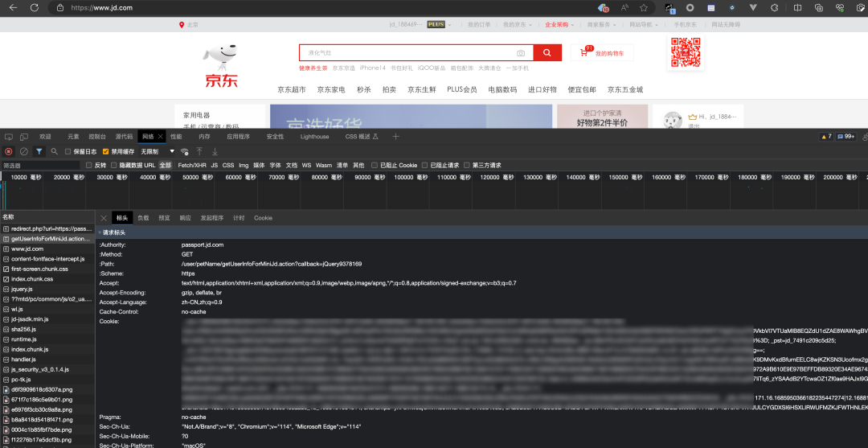The height and width of the screenshot is (448, 868).
Task: Open the Vue devtools extension icon
Action: pos(753,8)
